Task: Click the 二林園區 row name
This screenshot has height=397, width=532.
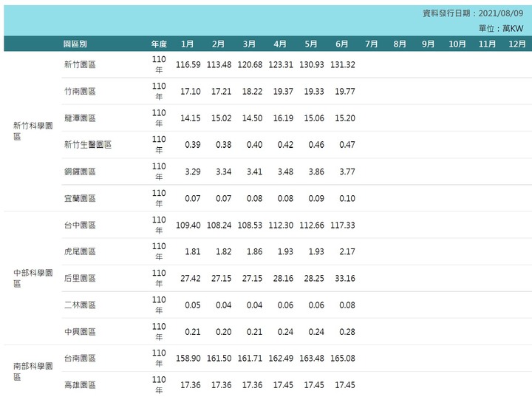Action: point(80,305)
